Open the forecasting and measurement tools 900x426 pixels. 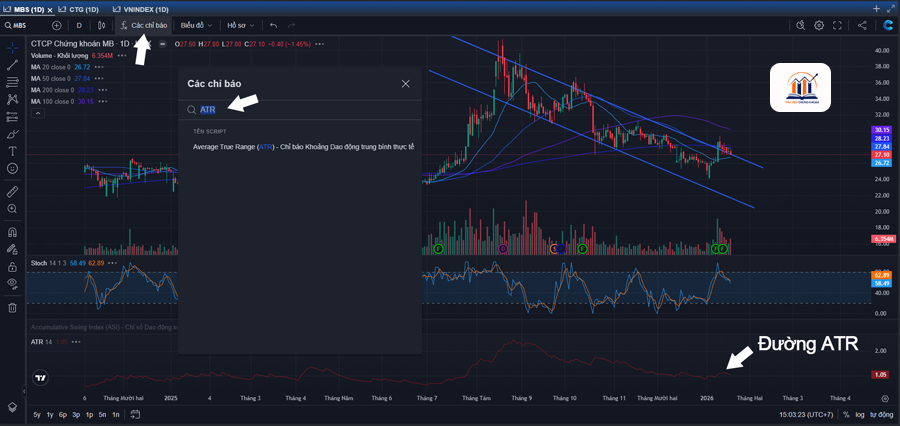12,117
